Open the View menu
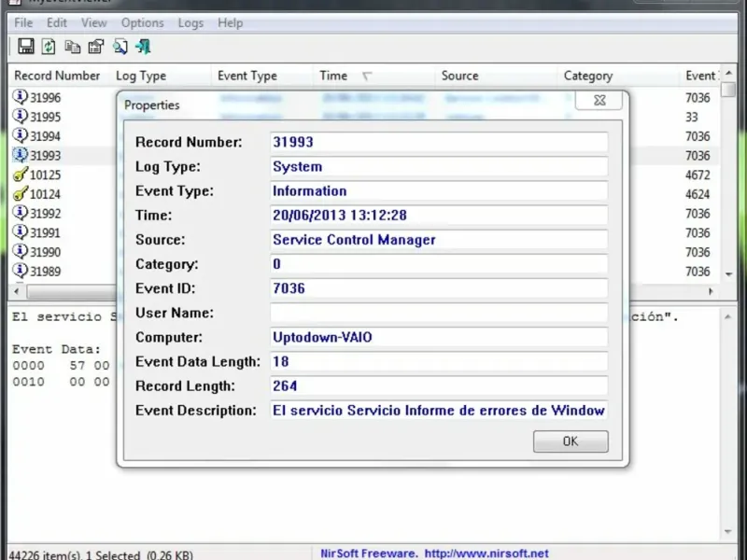 point(94,22)
